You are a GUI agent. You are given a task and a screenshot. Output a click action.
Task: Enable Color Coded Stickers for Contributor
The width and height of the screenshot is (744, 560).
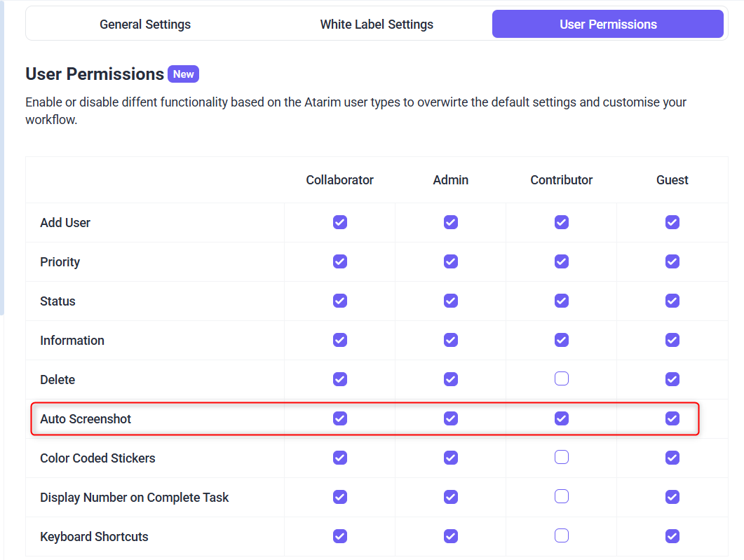pyautogui.click(x=562, y=458)
